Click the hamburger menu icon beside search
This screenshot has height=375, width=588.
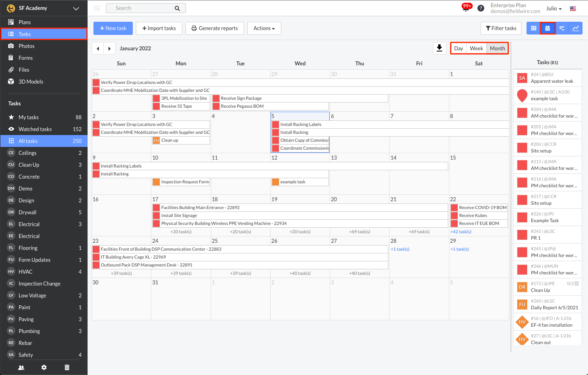97,8
